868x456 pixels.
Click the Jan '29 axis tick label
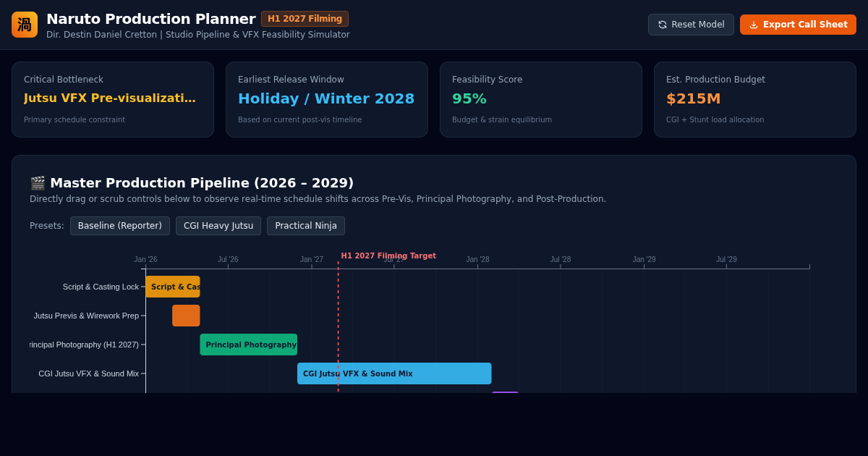tap(644, 260)
